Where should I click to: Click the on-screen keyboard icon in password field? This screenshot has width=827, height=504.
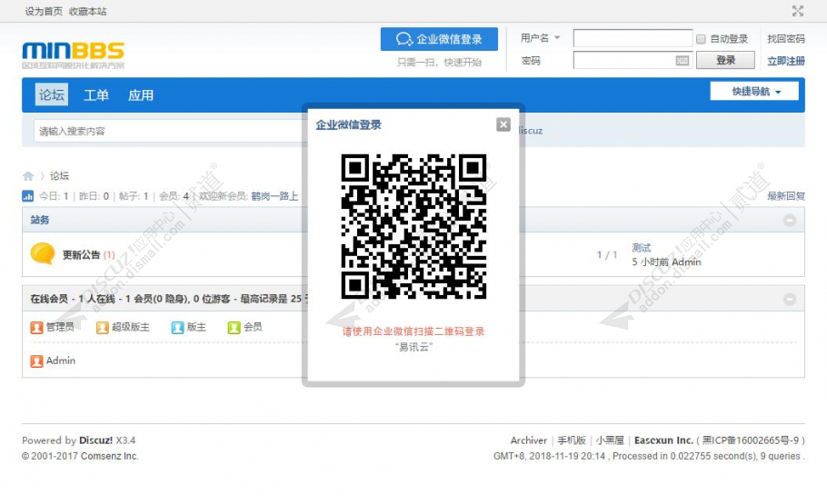click(x=682, y=61)
